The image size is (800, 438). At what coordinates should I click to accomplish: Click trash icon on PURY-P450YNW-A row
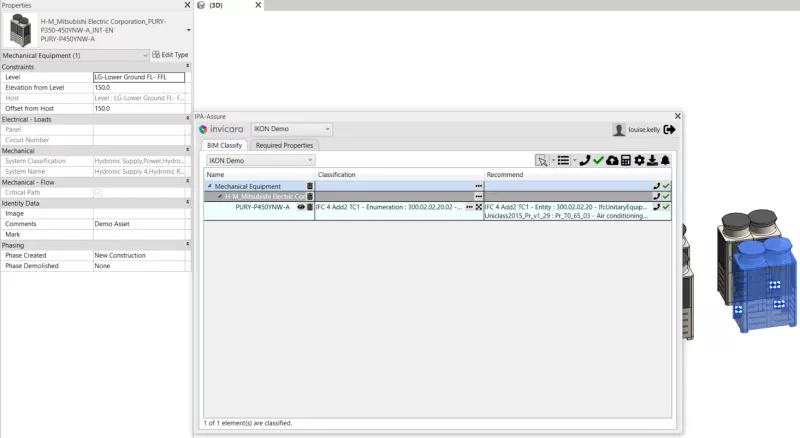click(x=310, y=207)
